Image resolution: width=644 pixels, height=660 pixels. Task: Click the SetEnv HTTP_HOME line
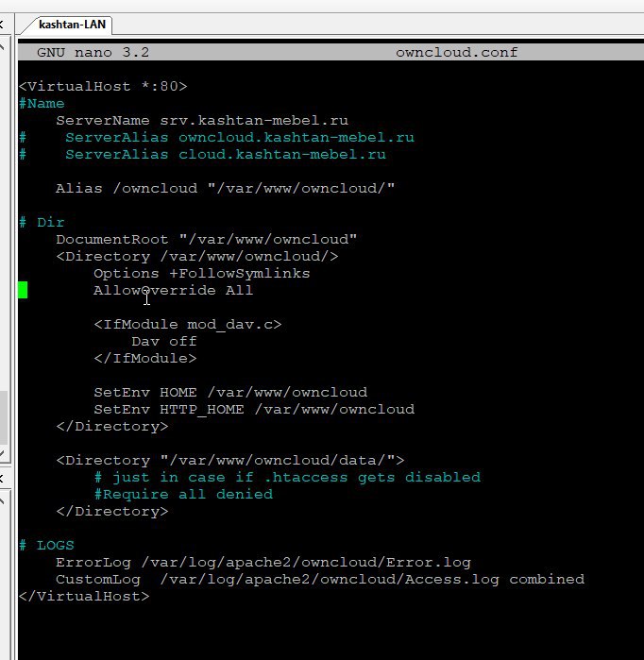pos(254,409)
